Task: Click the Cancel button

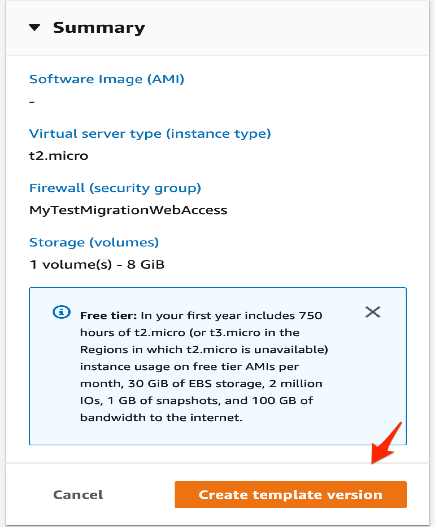Action: pyautogui.click(x=78, y=495)
